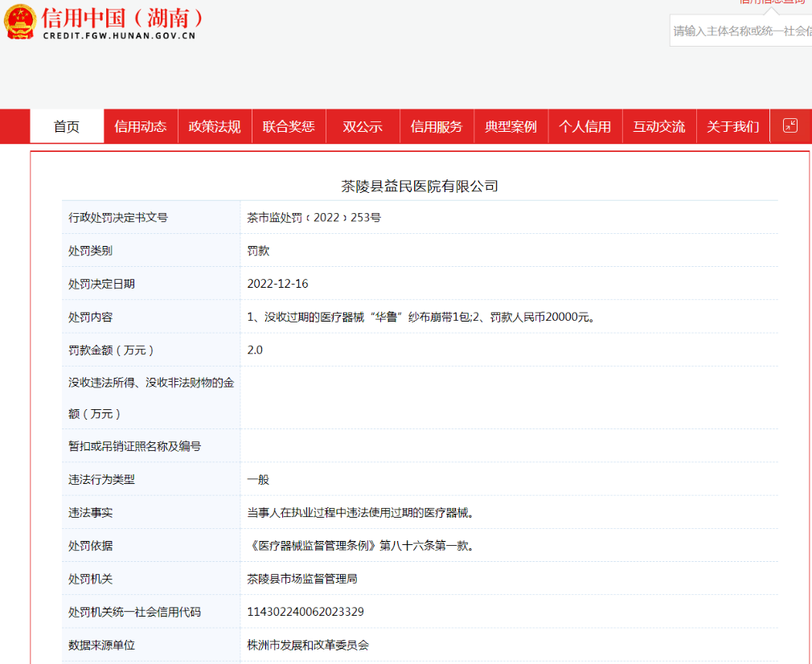This screenshot has width=812, height=664.
Task: Click the 违法事实 label
Action: pos(91,513)
